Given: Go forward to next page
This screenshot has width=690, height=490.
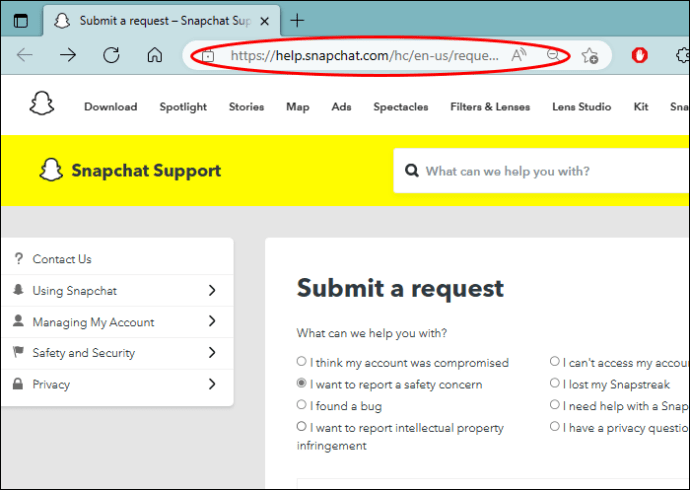Looking at the screenshot, I should pos(68,55).
